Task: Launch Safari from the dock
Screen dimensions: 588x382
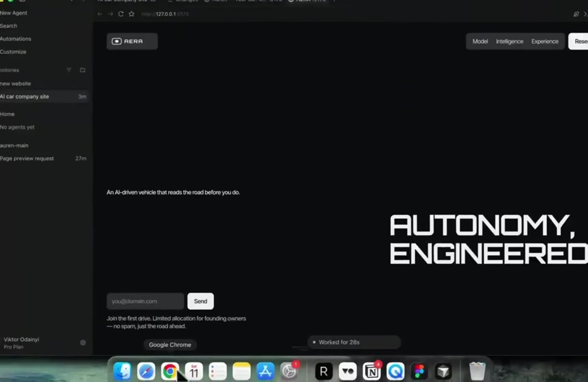Action: [146, 371]
